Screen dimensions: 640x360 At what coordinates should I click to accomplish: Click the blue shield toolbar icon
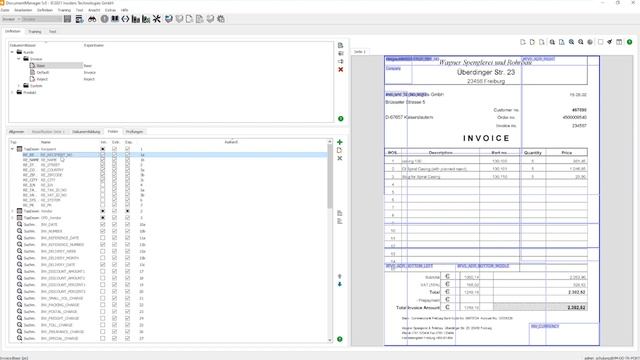click(169, 19)
